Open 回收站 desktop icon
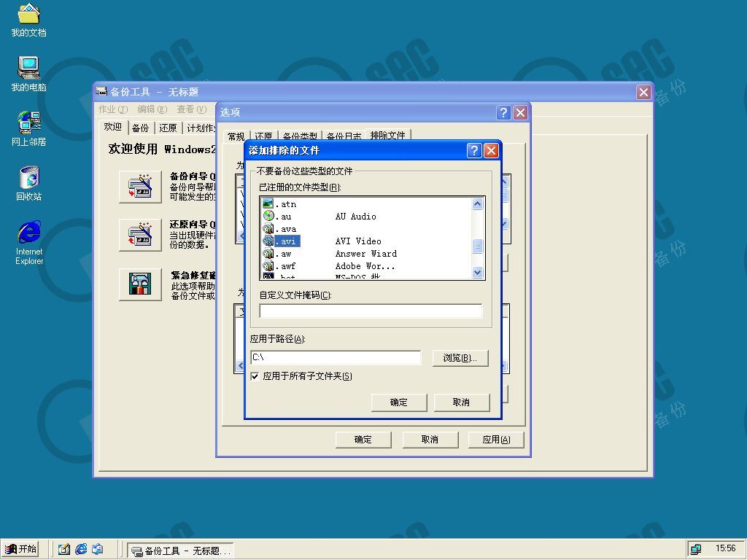This screenshot has height=560, width=747. [x=28, y=183]
